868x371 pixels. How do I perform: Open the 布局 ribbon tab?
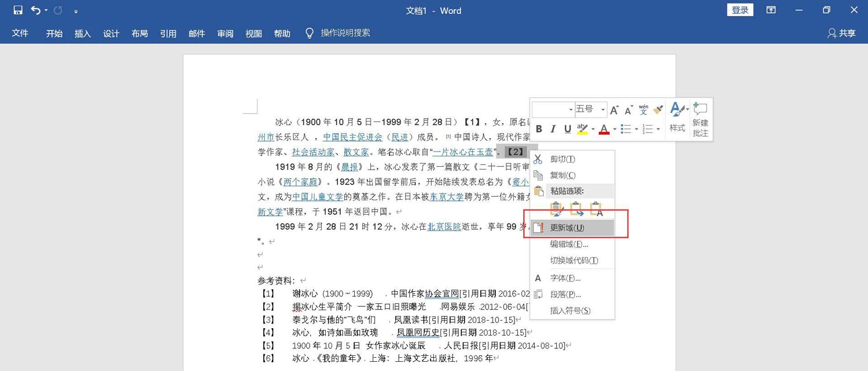point(139,34)
